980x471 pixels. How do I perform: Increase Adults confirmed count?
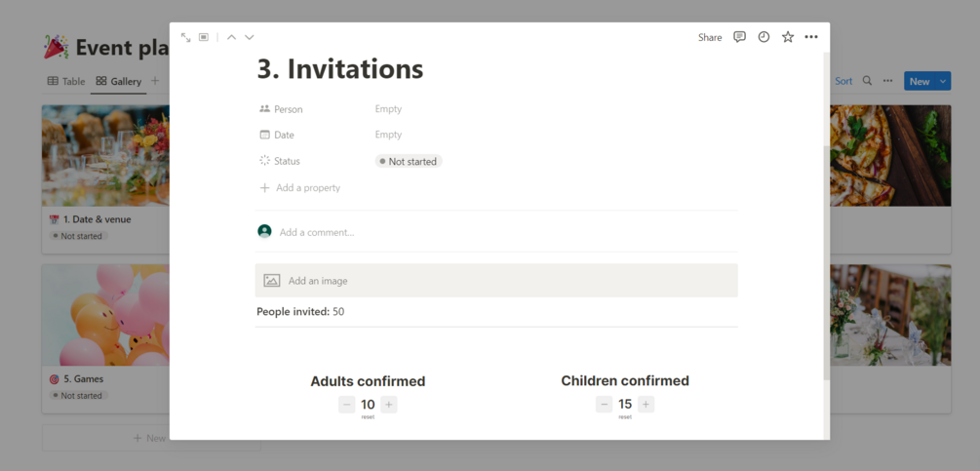389,405
